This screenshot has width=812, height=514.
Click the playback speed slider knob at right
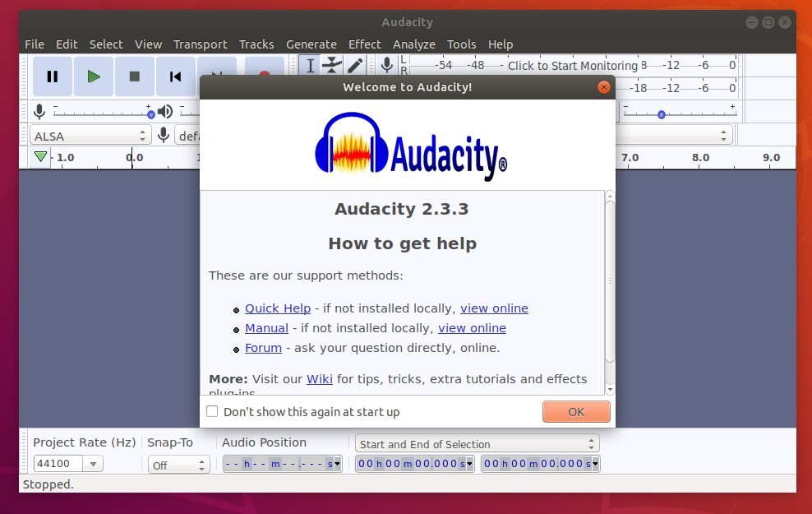pos(662,114)
